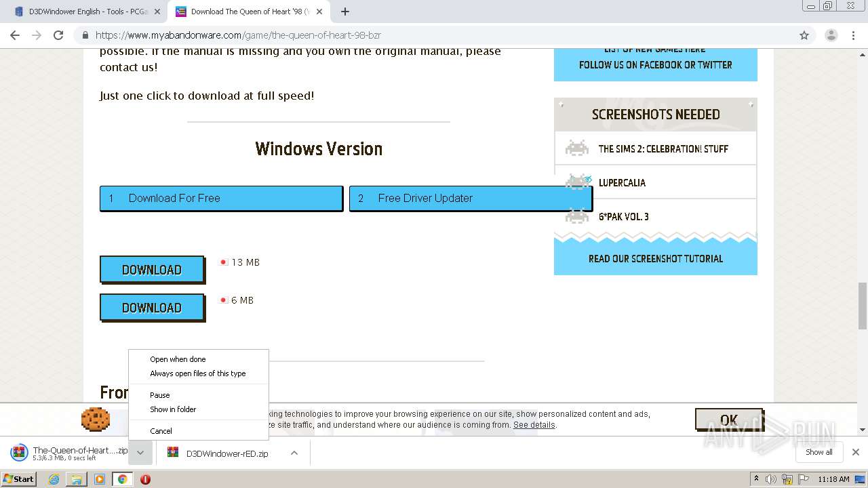This screenshot has height=488, width=868.
Task: Select Always open files of this type
Action: click(199, 373)
